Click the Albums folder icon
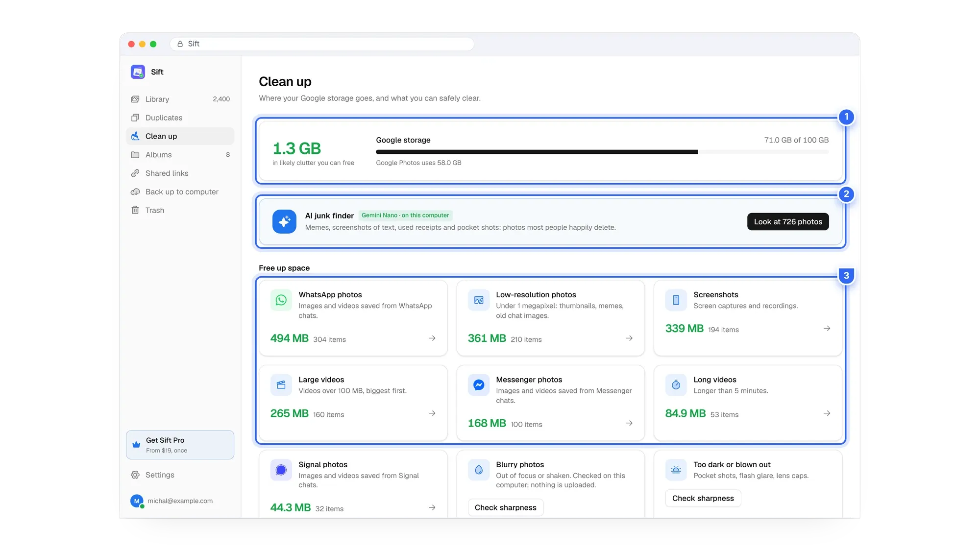 click(x=135, y=155)
